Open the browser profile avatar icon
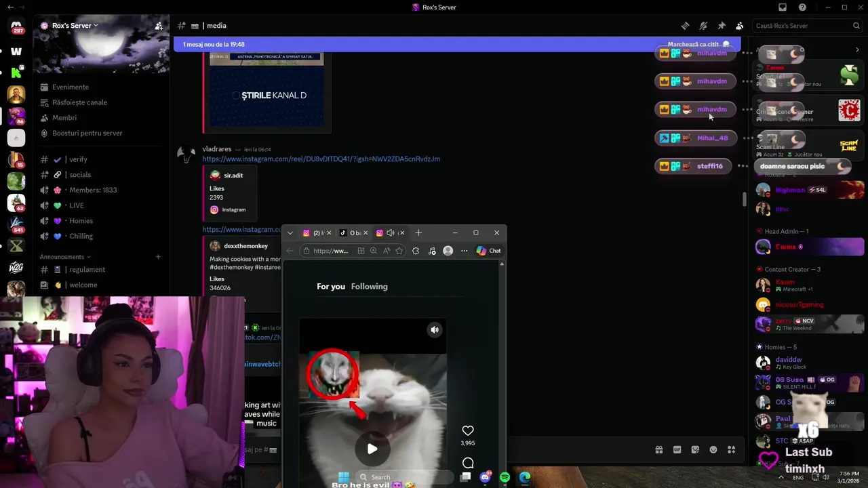Viewport: 868px width, 488px height. coord(448,251)
